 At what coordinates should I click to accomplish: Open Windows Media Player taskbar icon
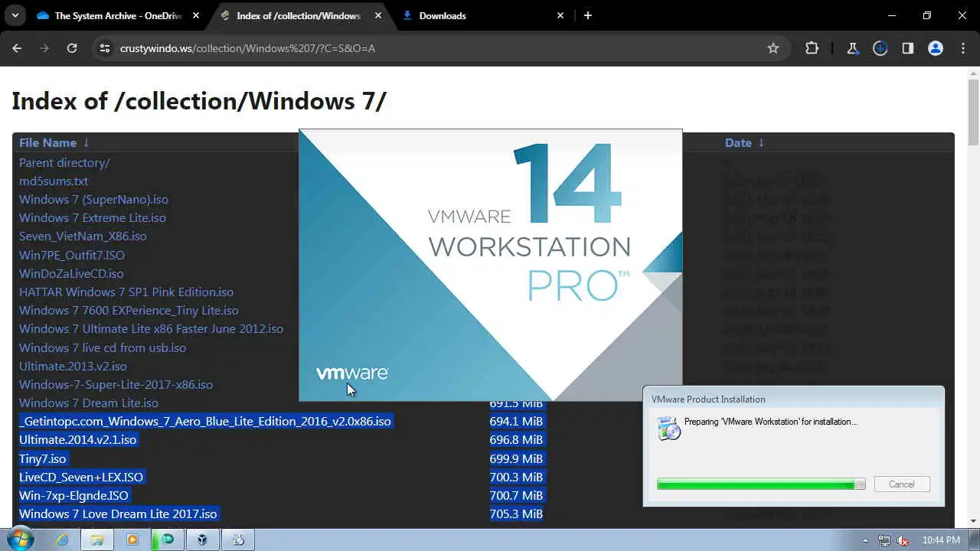132,540
